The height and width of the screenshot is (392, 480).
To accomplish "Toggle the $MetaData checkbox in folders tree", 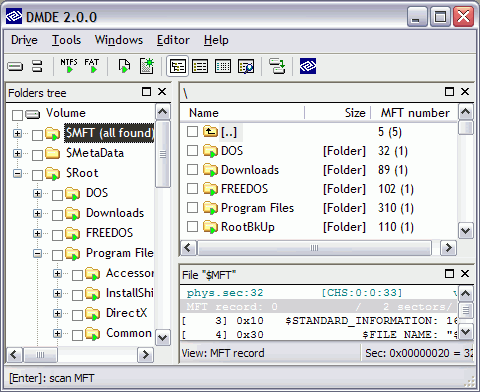I will [37, 155].
